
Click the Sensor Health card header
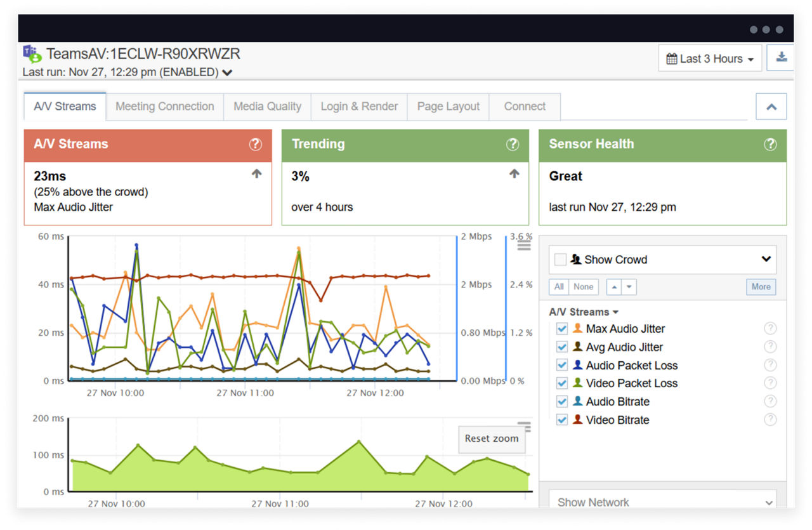663,145
